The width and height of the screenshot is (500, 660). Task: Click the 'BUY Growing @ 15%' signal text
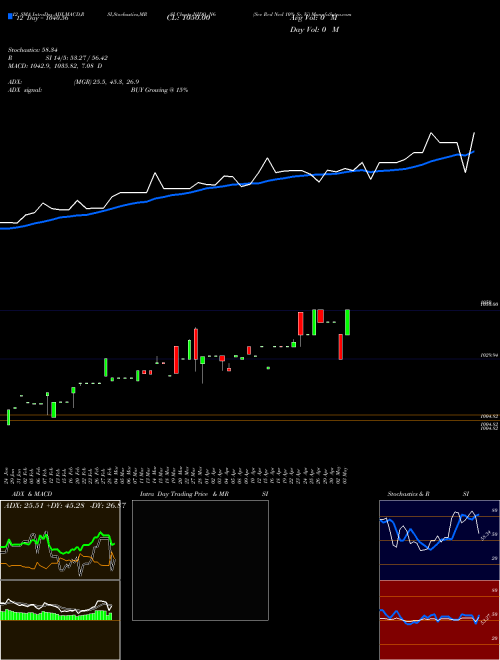159,90
